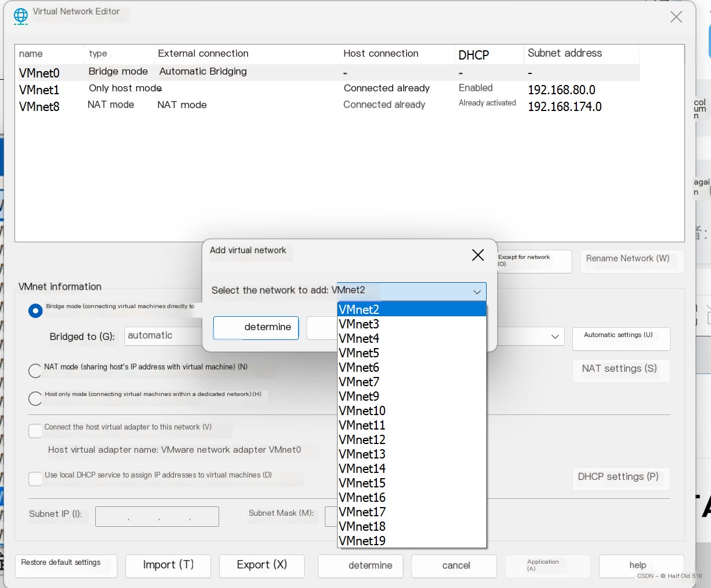
Task: Click Import (T) button
Action: tap(168, 566)
